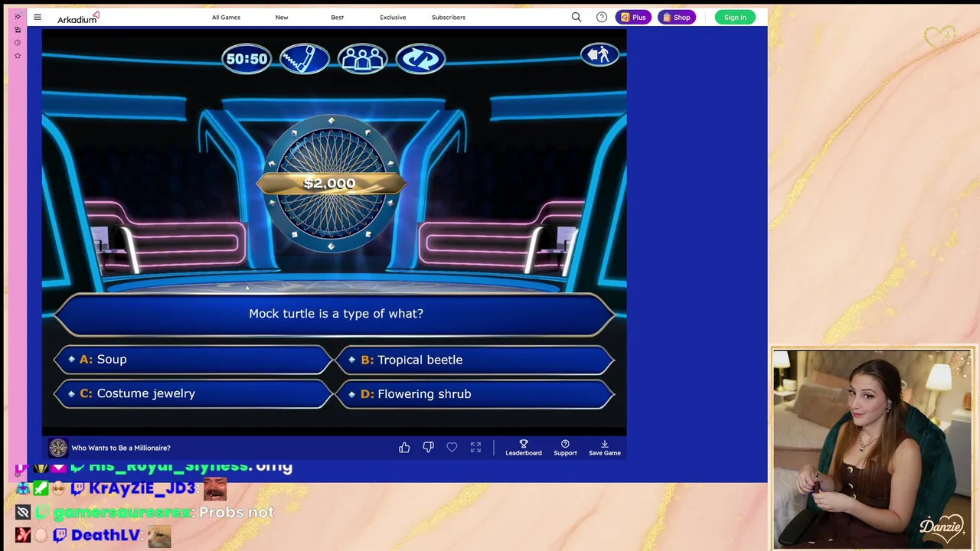This screenshot has width=980, height=551.
Task: Click the Who Wants to Be a Millionaire thumbnail
Action: click(58, 448)
